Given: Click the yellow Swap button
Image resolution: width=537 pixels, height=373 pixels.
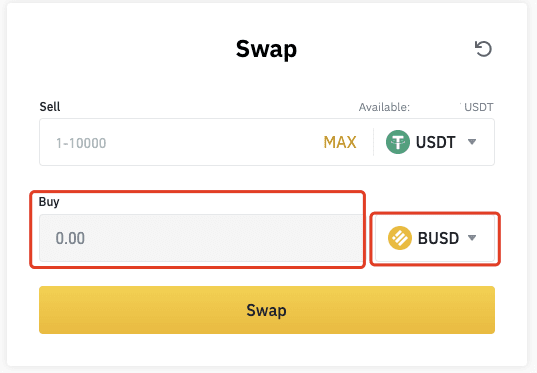Looking at the screenshot, I should pyautogui.click(x=267, y=310).
